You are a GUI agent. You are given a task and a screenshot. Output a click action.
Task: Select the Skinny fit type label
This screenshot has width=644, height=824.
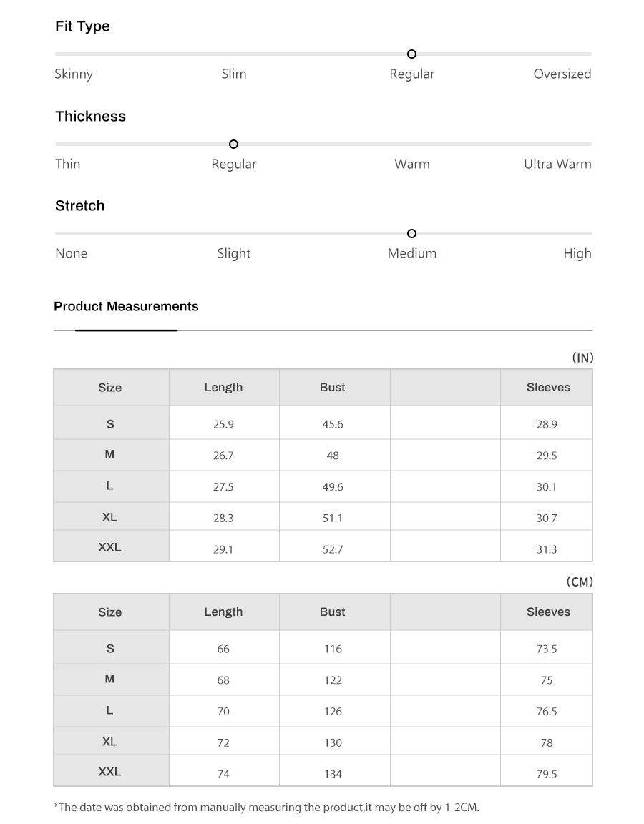(74, 74)
